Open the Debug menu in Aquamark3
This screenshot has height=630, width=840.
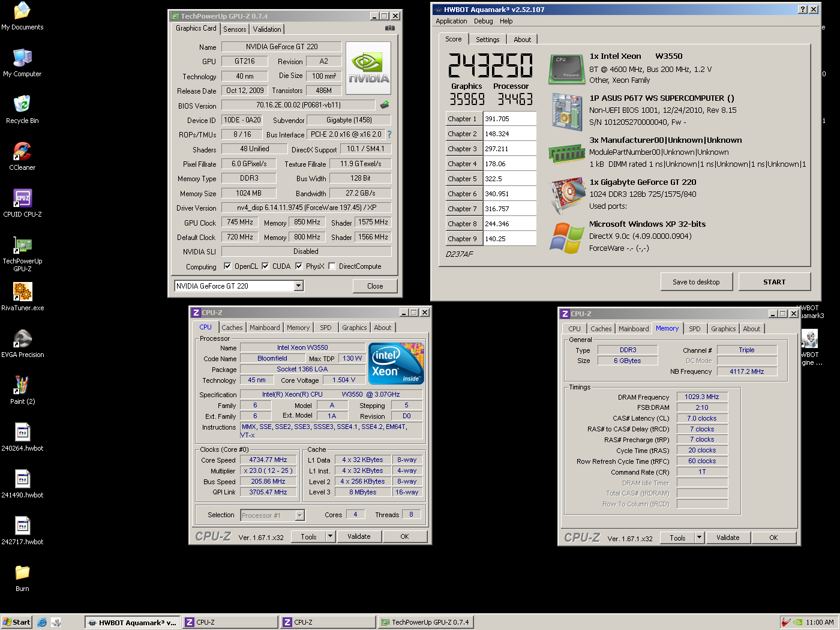coord(483,21)
